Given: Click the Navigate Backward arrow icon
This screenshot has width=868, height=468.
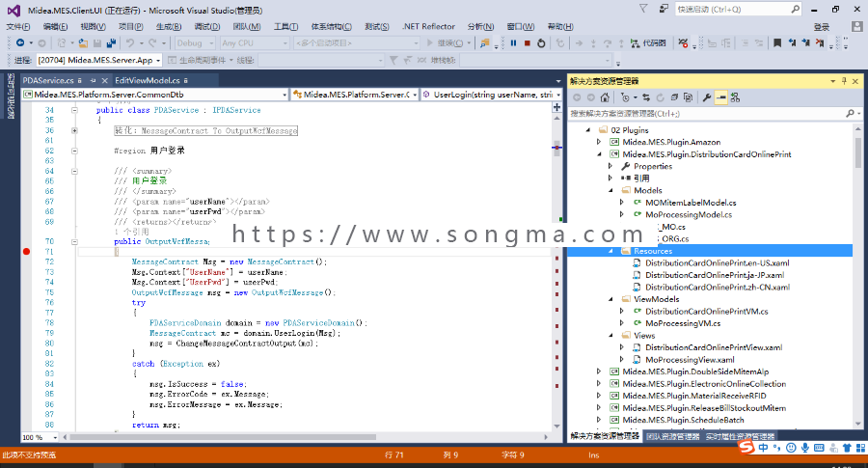Looking at the screenshot, I should (x=20, y=43).
